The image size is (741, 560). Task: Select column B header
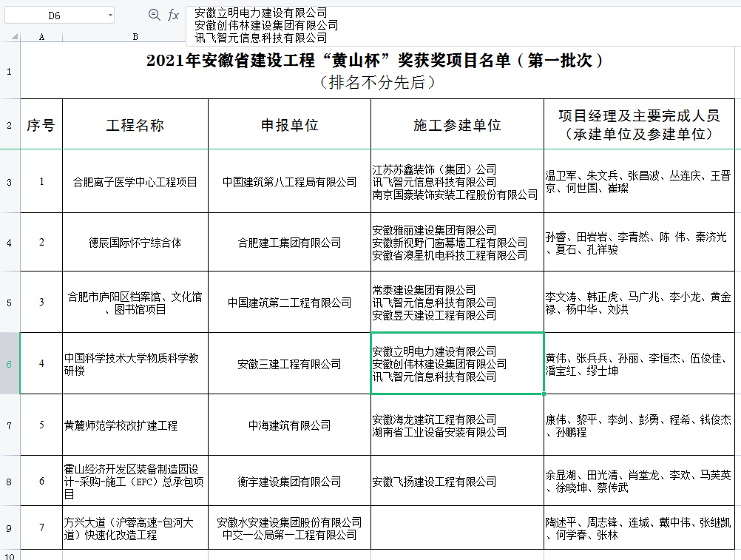tap(135, 36)
